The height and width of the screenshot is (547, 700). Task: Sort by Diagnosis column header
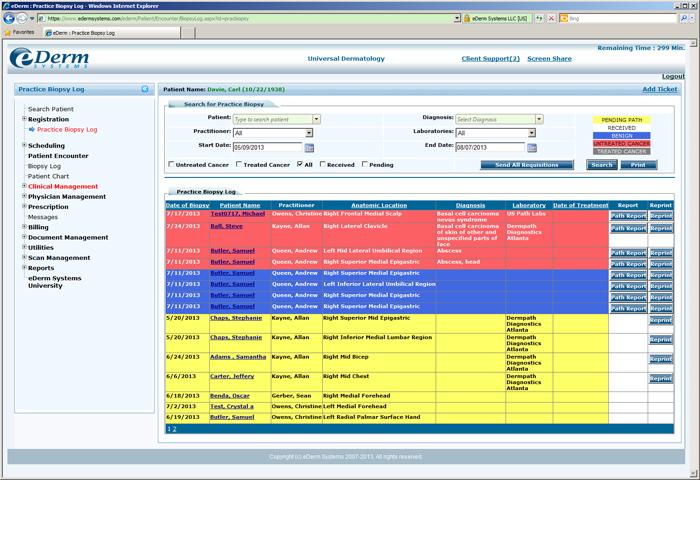[471, 205]
